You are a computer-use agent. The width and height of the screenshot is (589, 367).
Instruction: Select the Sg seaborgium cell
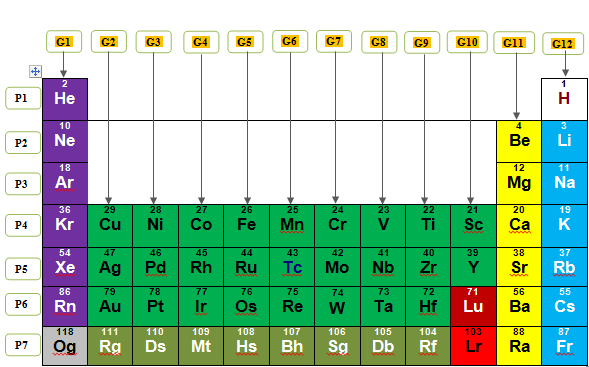(337, 346)
